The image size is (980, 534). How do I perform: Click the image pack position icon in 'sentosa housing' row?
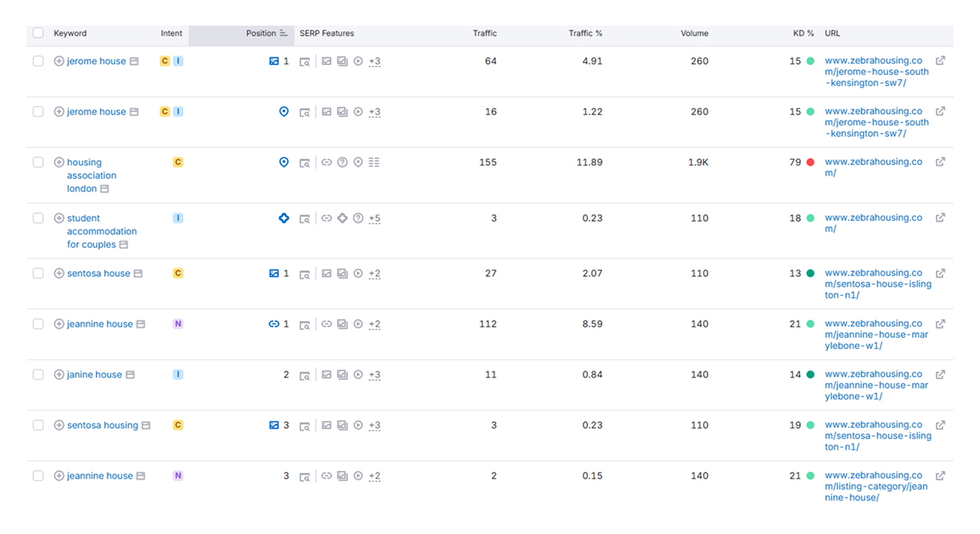274,425
